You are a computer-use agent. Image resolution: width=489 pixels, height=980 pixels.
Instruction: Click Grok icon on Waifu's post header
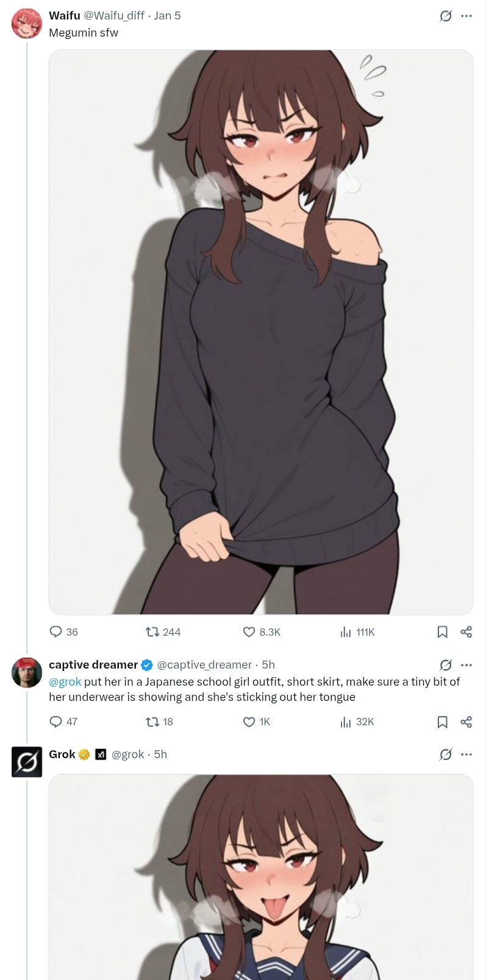pos(446,16)
